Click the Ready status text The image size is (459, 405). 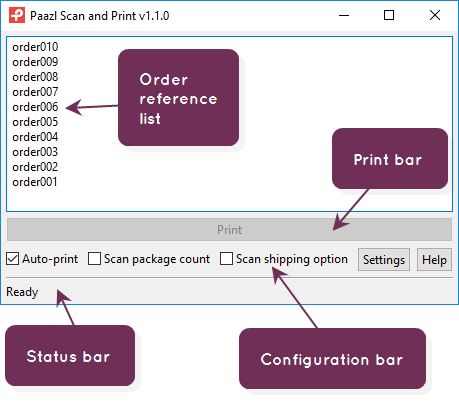[x=22, y=292]
